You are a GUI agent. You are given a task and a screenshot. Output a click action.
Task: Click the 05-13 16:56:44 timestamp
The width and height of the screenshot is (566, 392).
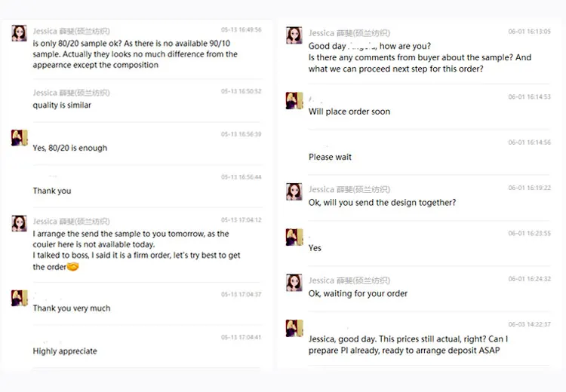coord(241,177)
